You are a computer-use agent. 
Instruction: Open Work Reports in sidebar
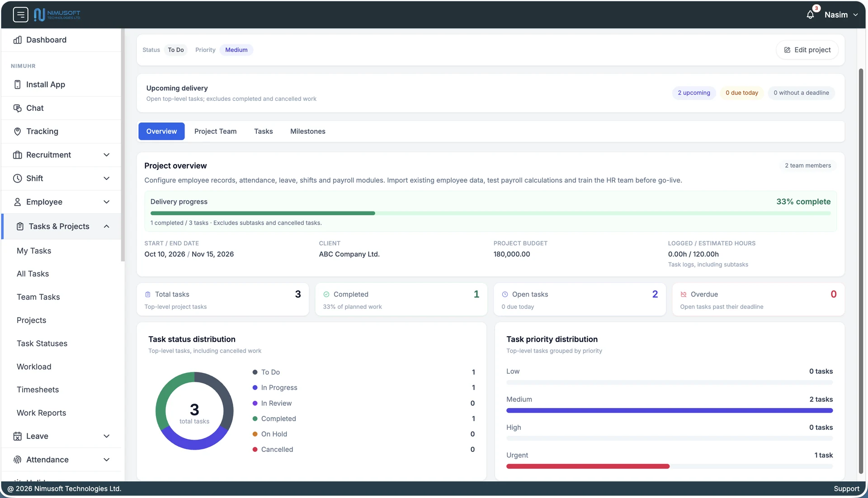pyautogui.click(x=42, y=413)
